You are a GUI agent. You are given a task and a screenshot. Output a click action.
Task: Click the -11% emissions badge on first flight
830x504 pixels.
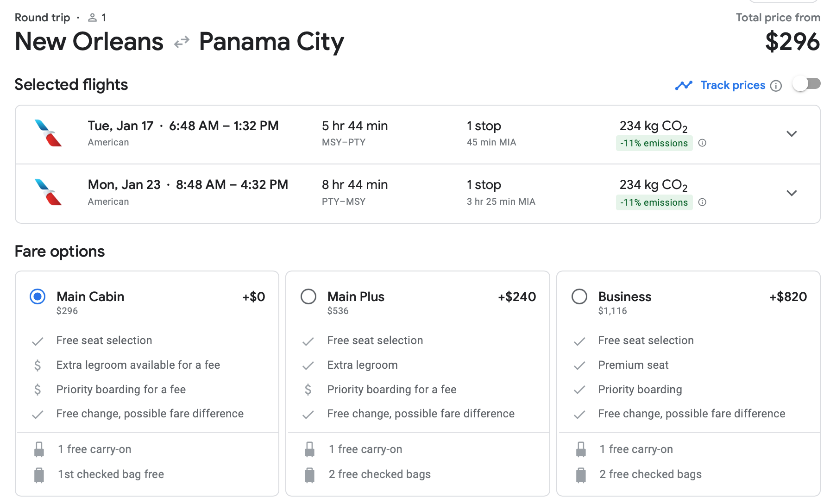pyautogui.click(x=654, y=143)
